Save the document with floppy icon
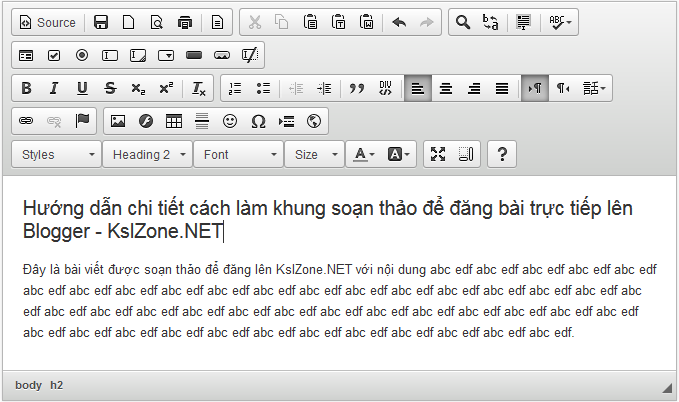This screenshot has width=679, height=402. click(x=101, y=22)
